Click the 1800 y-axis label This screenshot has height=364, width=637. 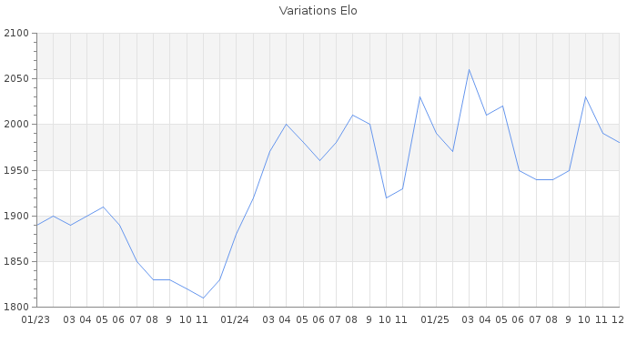15,307
